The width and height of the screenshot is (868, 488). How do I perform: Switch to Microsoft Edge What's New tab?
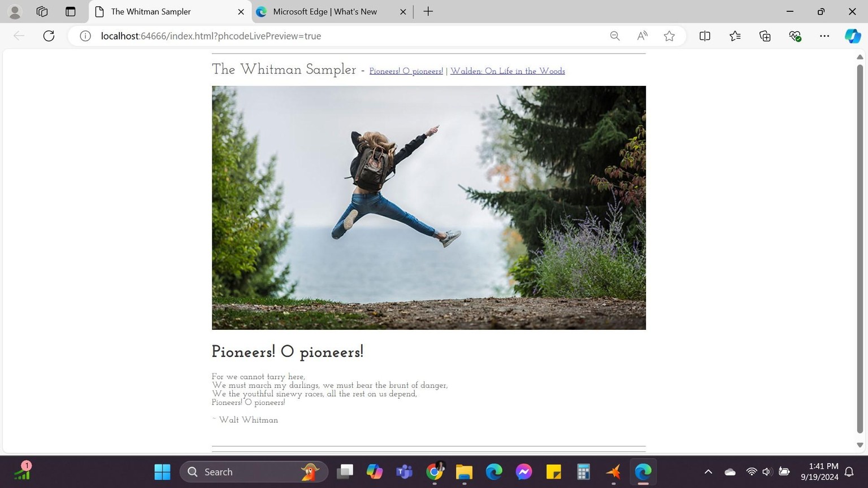(331, 11)
